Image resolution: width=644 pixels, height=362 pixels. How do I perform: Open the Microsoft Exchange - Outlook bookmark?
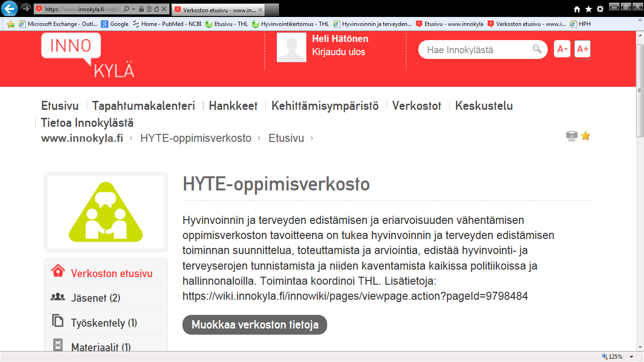(x=58, y=24)
